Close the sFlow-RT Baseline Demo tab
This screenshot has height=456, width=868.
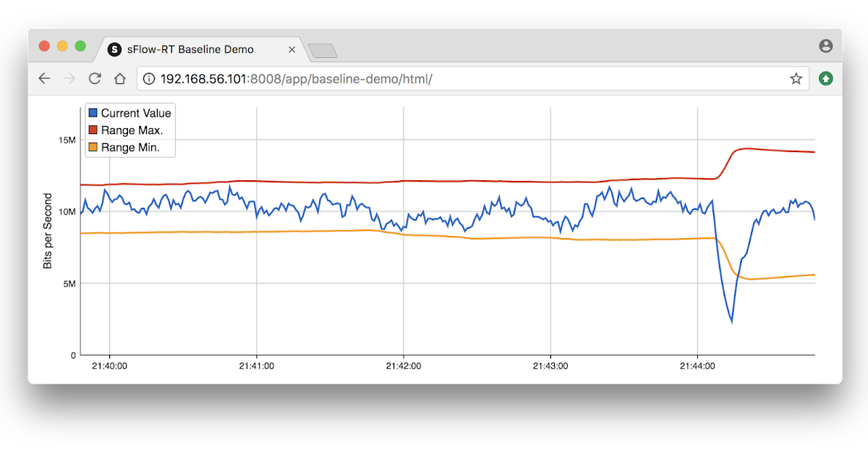tap(292, 49)
